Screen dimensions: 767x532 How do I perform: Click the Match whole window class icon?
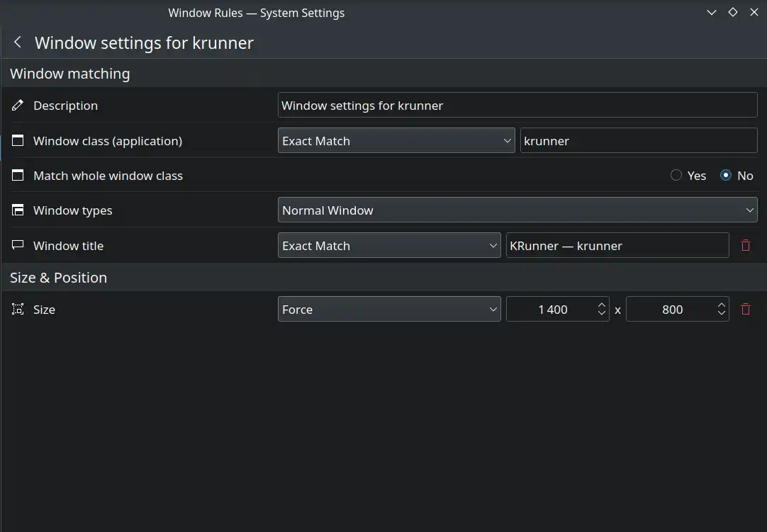[x=18, y=175]
